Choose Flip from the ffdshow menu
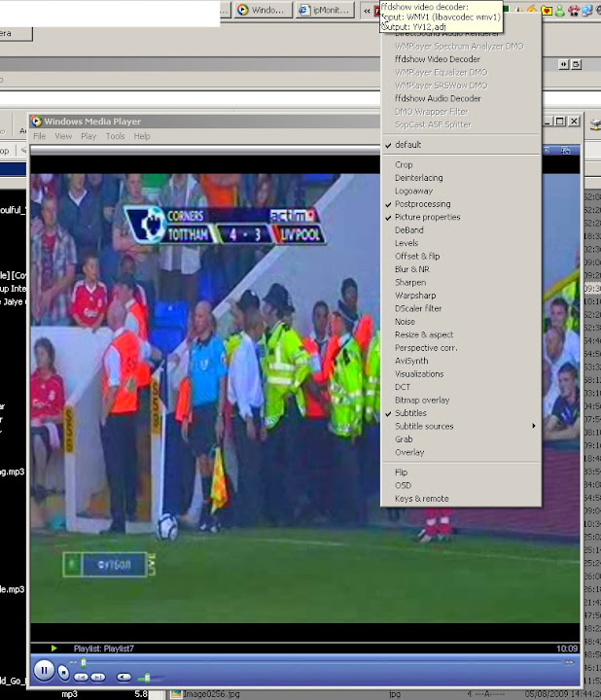 point(461,472)
